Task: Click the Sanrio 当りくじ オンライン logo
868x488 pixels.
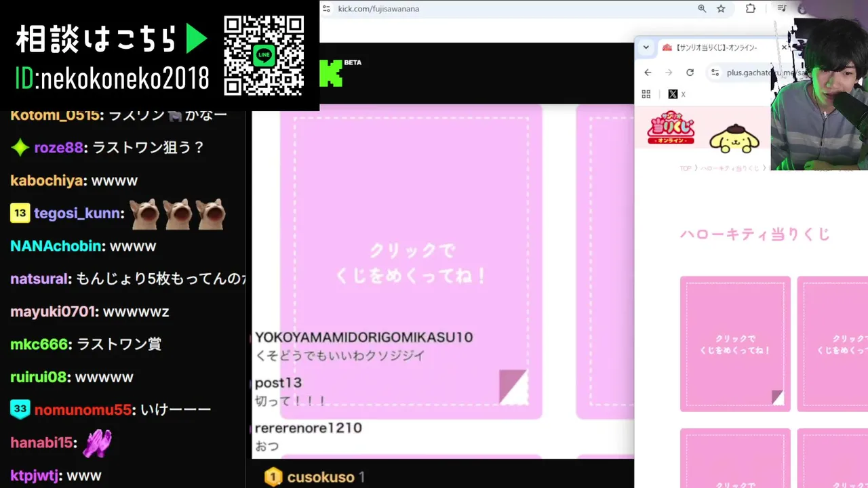Action: click(671, 127)
